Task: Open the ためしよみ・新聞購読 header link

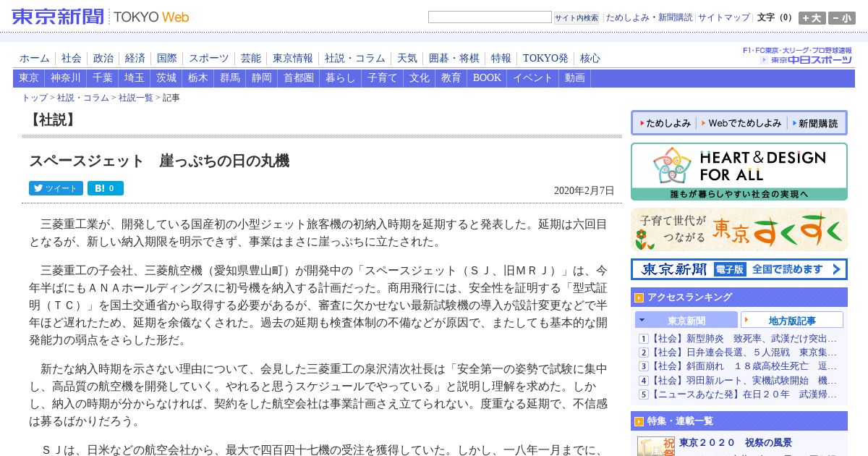Action: click(x=649, y=17)
